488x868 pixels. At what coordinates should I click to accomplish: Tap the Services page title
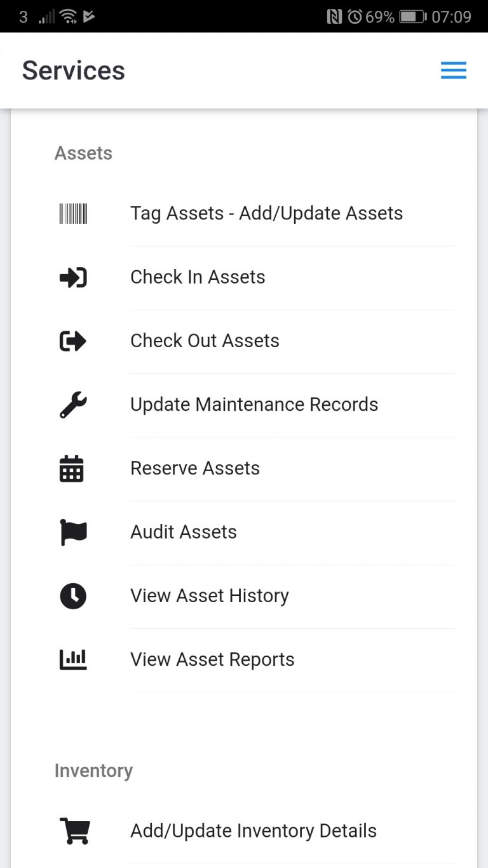[73, 70]
